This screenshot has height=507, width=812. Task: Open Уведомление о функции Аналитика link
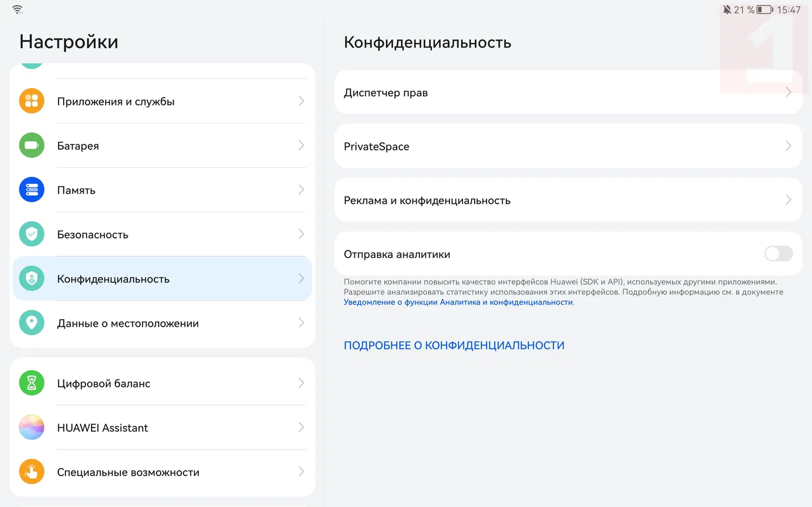[x=458, y=302]
